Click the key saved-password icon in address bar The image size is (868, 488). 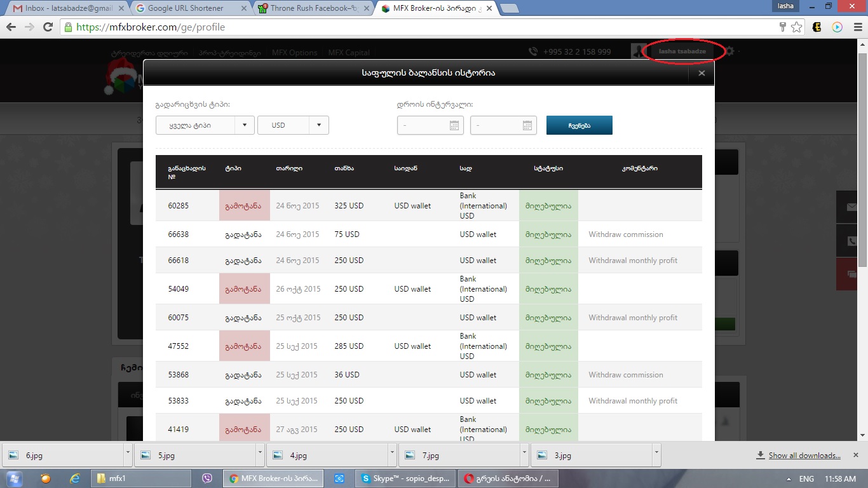(783, 27)
